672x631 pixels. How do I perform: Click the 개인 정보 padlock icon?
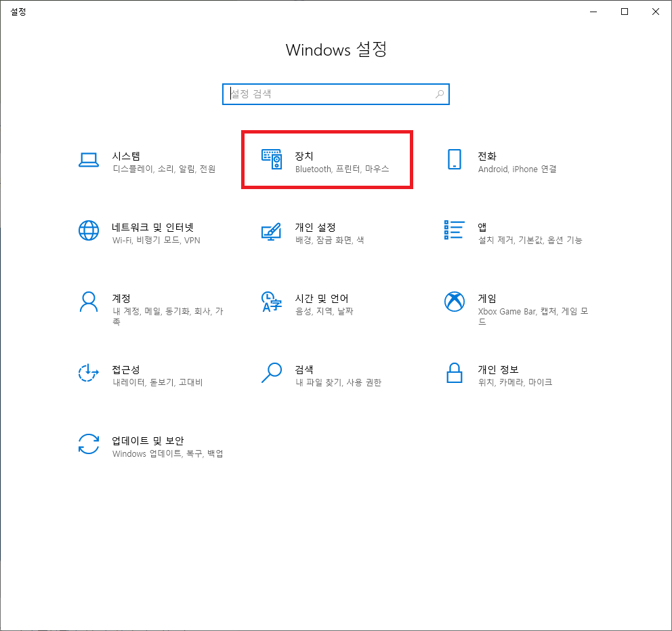pyautogui.click(x=455, y=373)
